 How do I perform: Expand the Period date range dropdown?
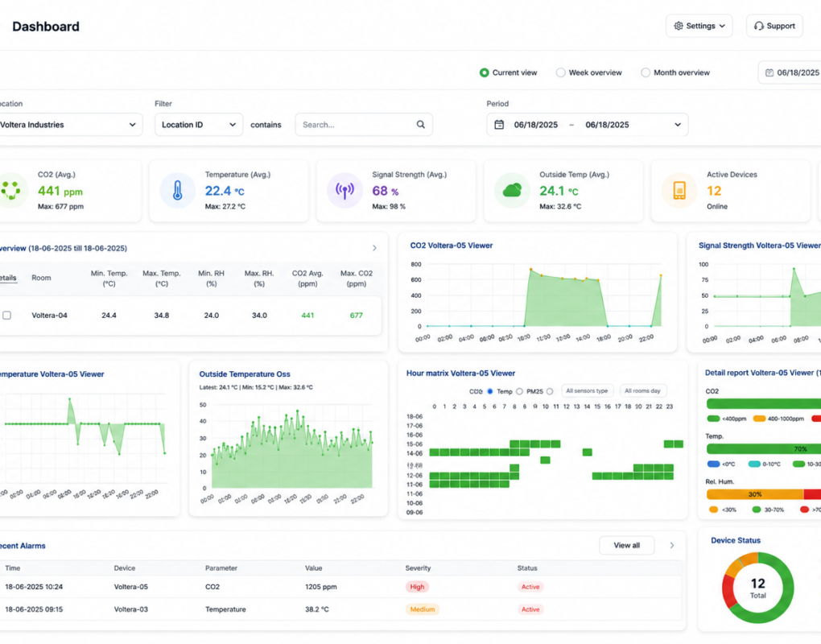pyautogui.click(x=678, y=125)
